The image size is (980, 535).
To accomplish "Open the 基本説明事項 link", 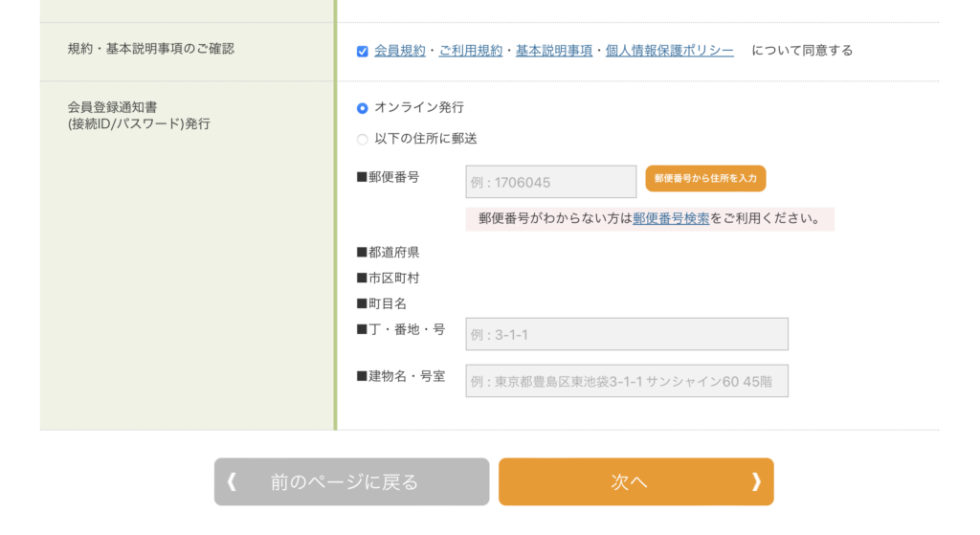I will click(554, 51).
